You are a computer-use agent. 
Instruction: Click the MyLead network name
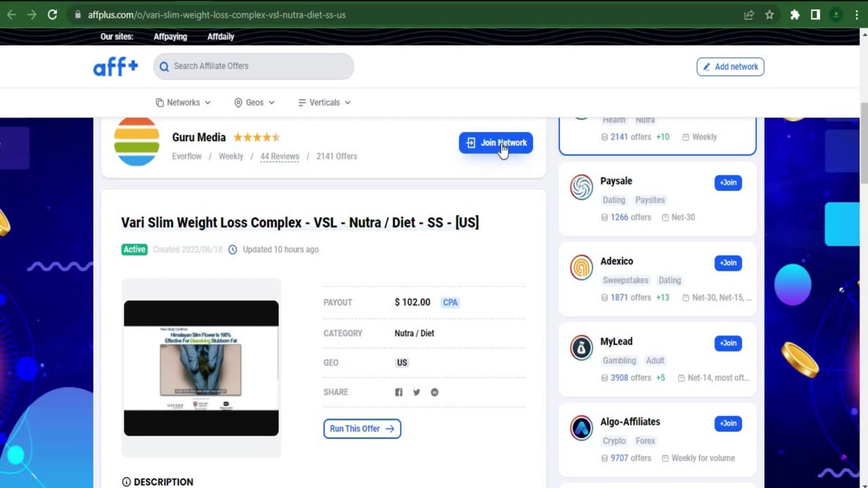pyautogui.click(x=616, y=342)
